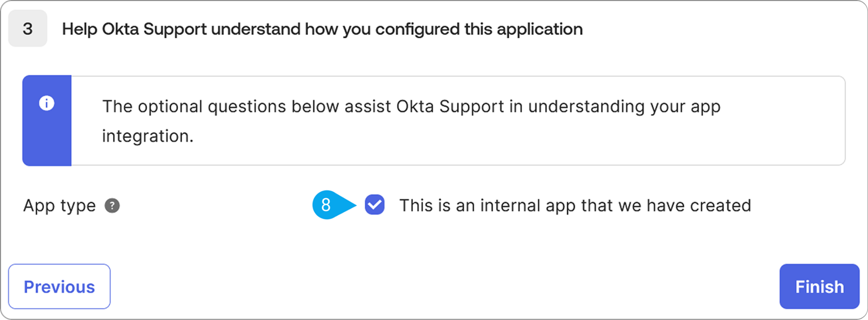Click the Finish button
The height and width of the screenshot is (320, 868).
point(819,286)
